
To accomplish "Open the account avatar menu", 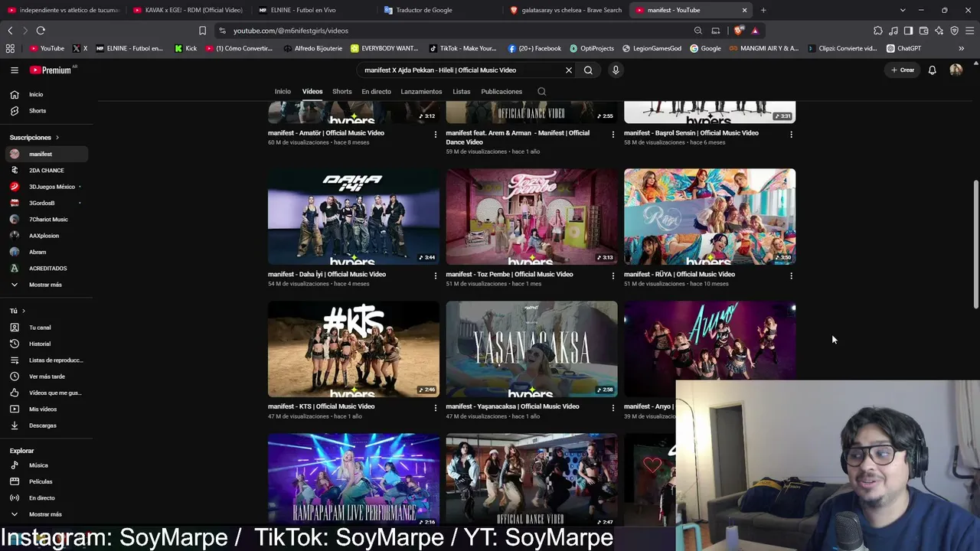I will [x=955, y=70].
